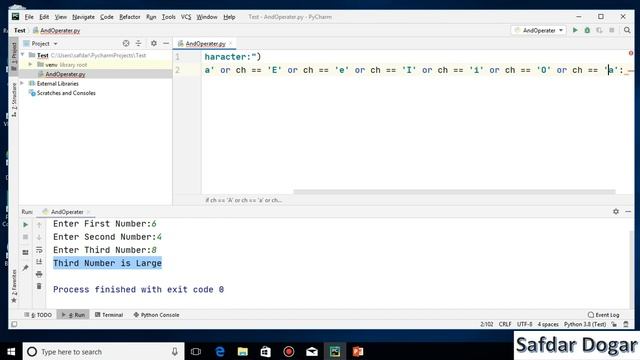Click tool windows toggle in status bar corner
The width and height of the screenshot is (640, 360).
click(14, 324)
